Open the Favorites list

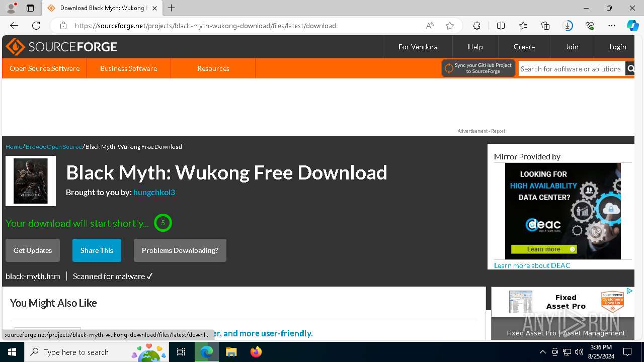523,26
